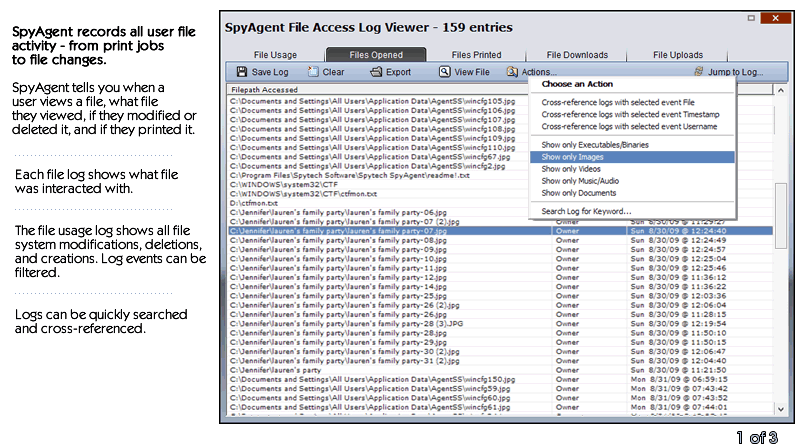Image resolution: width=800 pixels, height=445 pixels.
Task: Close the File Access Log Viewer window
Action: click(x=775, y=18)
